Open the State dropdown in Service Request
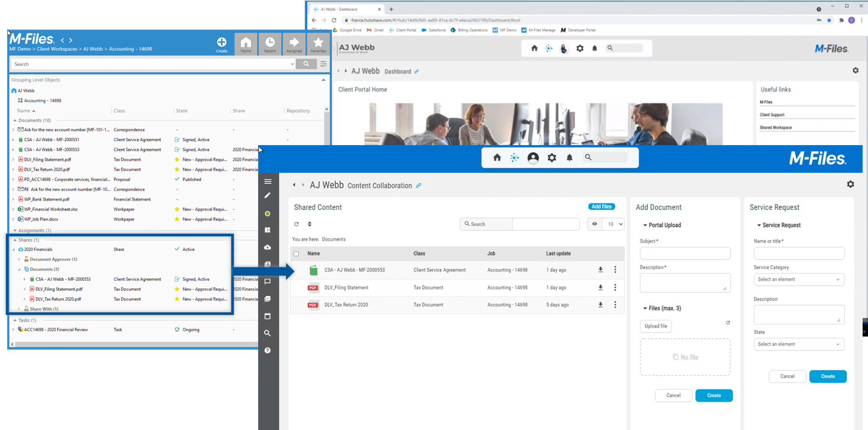This screenshot has width=868, height=430. pyautogui.click(x=799, y=344)
